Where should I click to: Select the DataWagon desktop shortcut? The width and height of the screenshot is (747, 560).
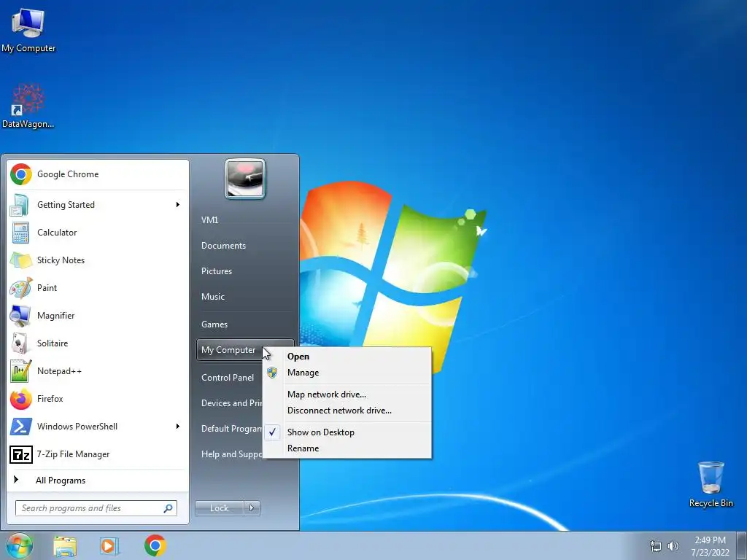[x=28, y=106]
